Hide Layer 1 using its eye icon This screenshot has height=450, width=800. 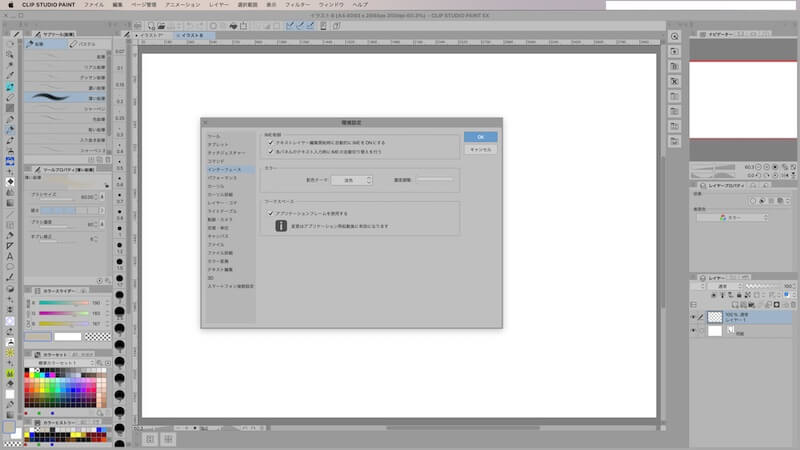point(693,317)
